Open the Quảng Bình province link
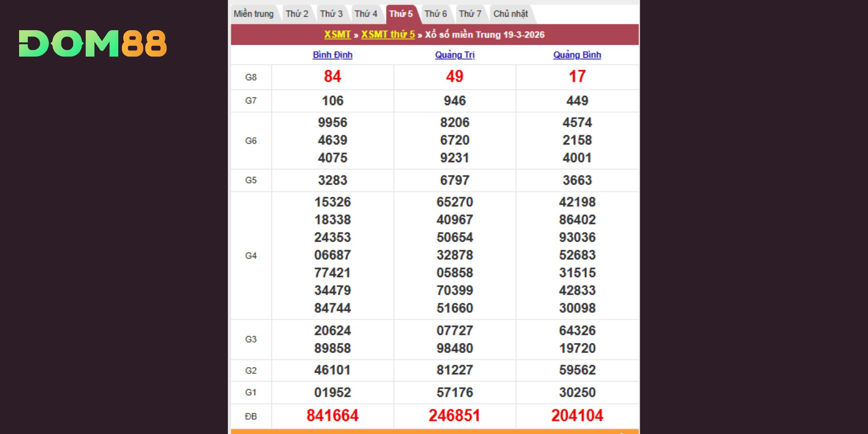868x434 pixels. point(577,55)
